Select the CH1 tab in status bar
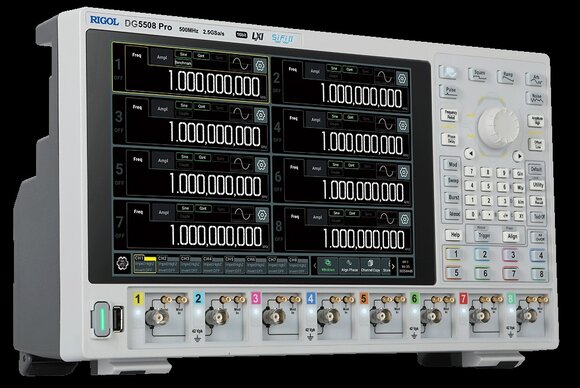This screenshot has width=580, height=388. [x=145, y=264]
